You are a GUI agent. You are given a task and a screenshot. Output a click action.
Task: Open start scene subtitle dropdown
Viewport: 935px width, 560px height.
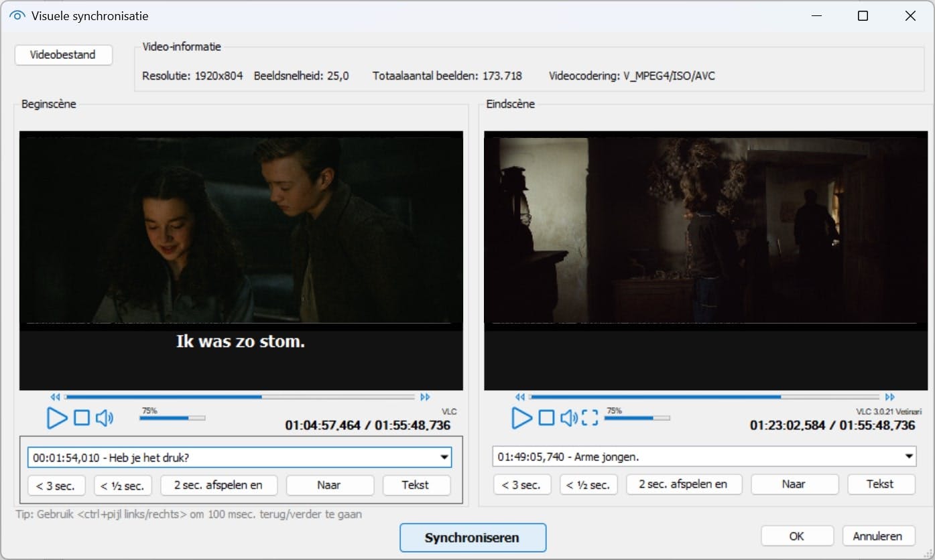(444, 458)
